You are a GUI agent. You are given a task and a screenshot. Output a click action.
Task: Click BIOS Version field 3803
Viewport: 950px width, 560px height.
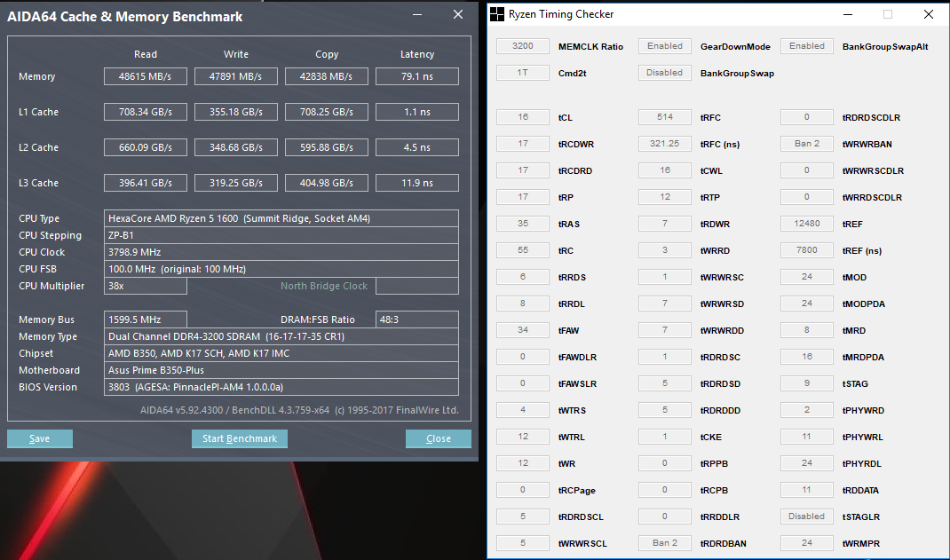[x=281, y=387]
